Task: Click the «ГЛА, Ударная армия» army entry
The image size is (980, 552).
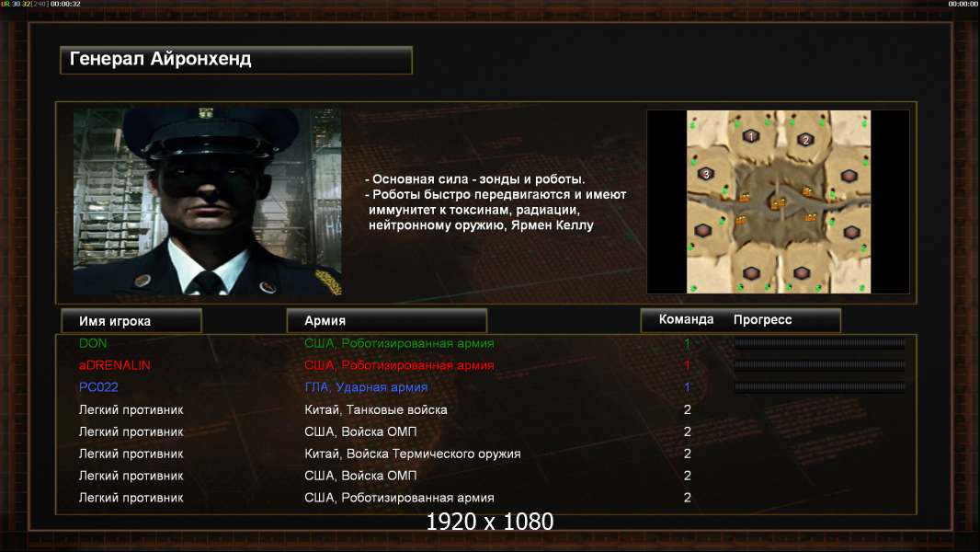Action: coord(366,387)
